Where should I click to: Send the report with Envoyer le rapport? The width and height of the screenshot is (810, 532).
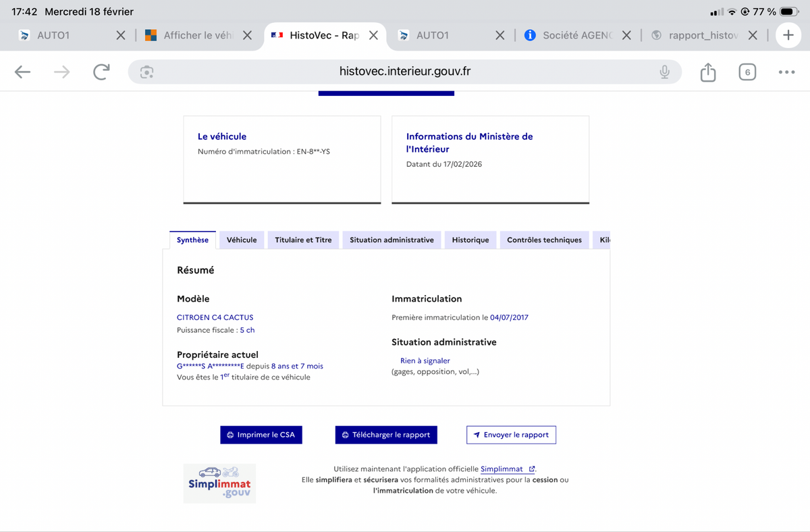(511, 435)
